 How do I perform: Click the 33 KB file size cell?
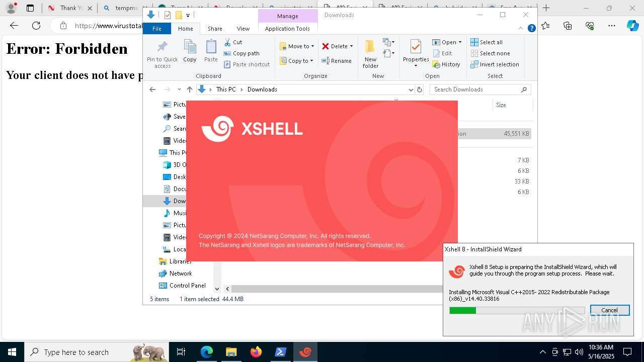pos(522,181)
